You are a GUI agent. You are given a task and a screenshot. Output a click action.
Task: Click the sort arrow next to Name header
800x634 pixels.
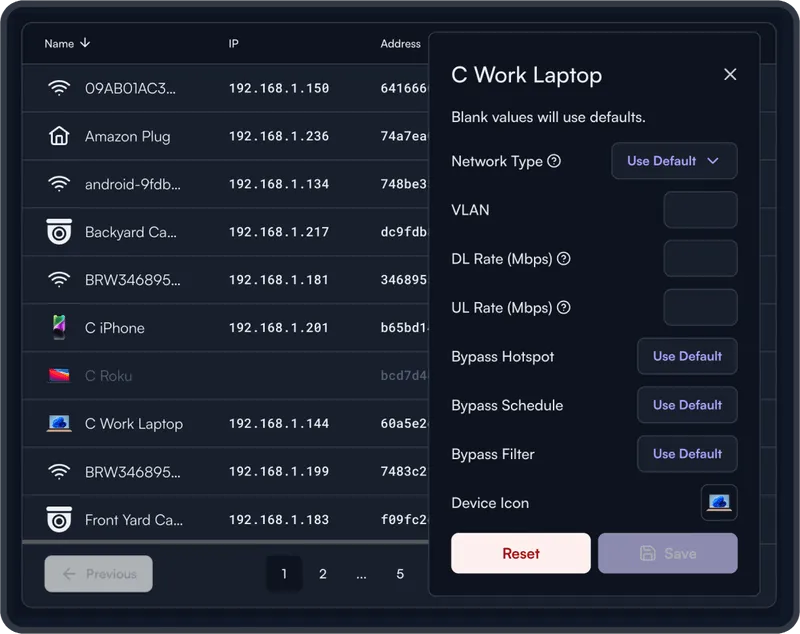click(x=85, y=43)
